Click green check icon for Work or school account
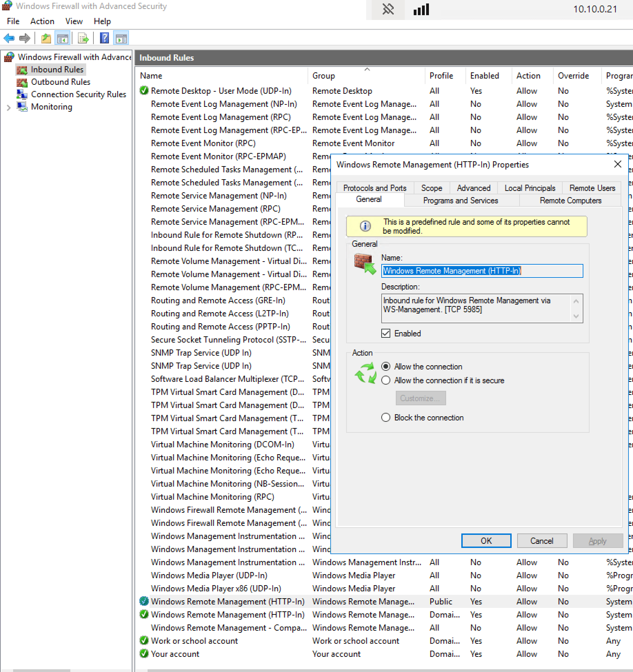 pos(144,641)
